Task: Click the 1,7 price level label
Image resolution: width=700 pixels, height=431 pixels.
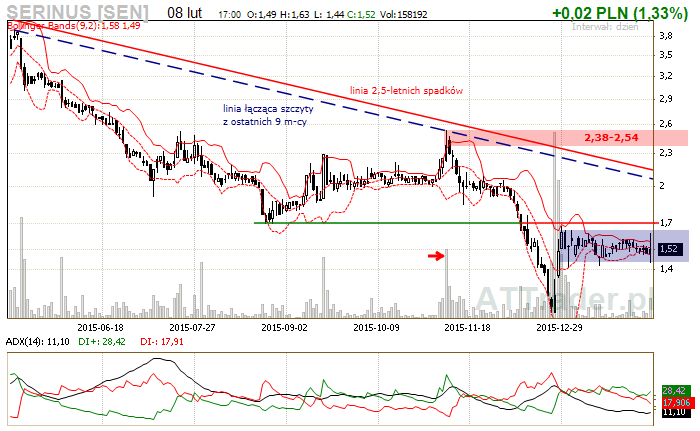Action: point(666,222)
